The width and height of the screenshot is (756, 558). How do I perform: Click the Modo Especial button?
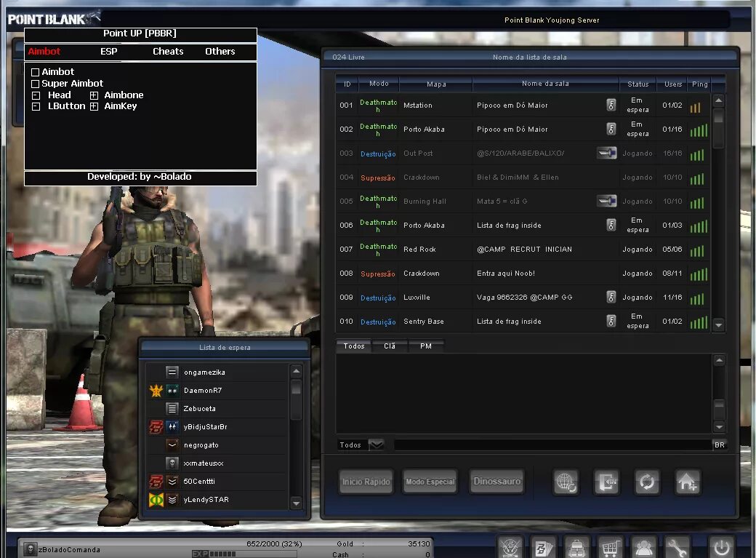pos(430,482)
